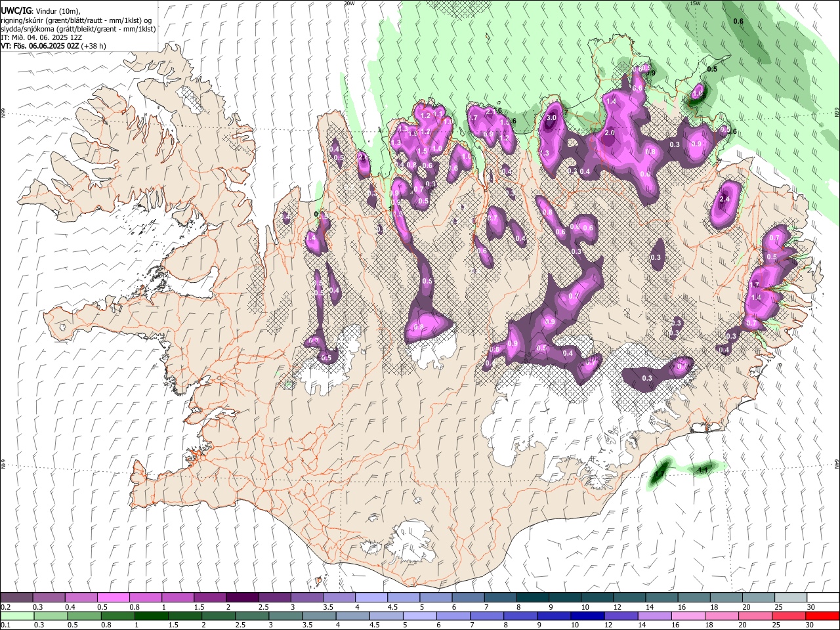Click the dark mauve 0.2 swatch in the top legend row
Viewport: 840px width, 630px height.
[17, 597]
